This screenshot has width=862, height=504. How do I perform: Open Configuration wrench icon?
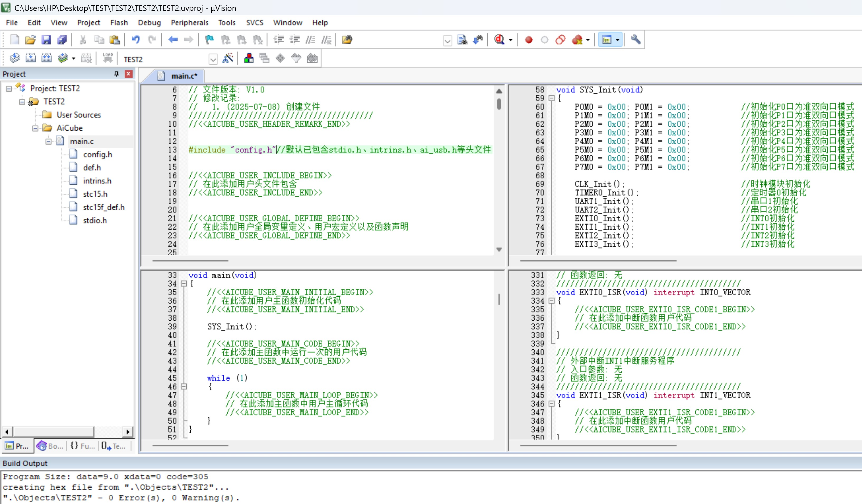(x=635, y=40)
